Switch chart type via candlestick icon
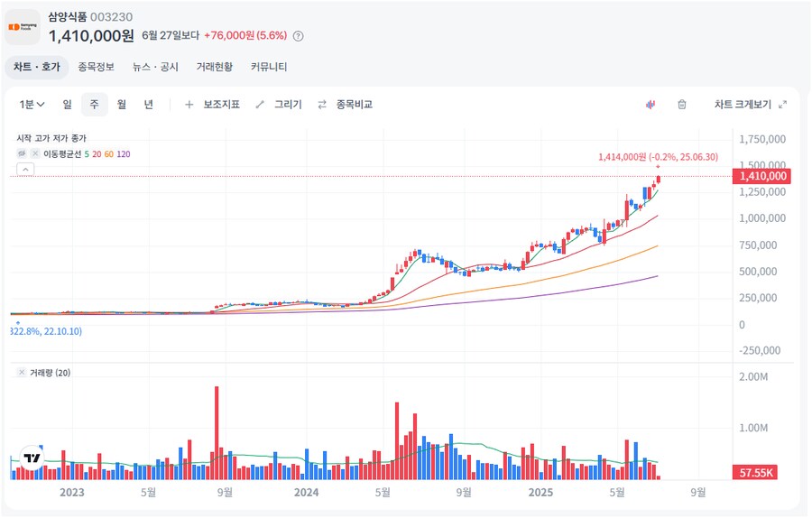This screenshot has height=518, width=812. point(651,105)
